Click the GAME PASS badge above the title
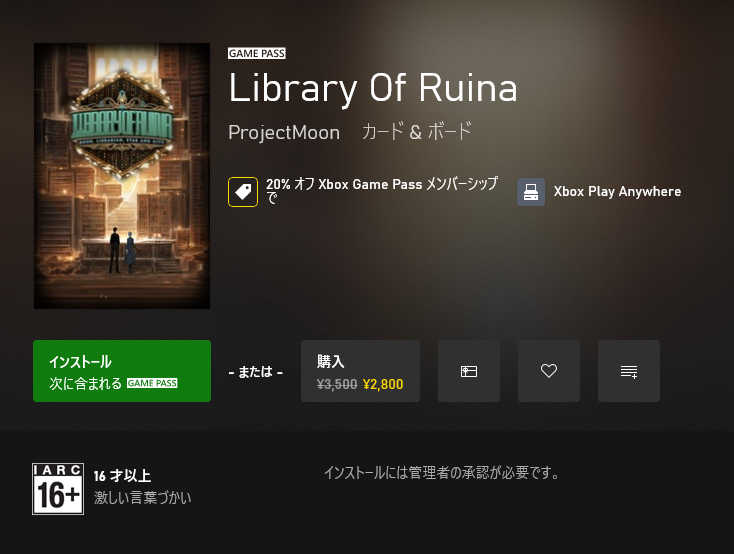The width and height of the screenshot is (734, 554). point(257,53)
